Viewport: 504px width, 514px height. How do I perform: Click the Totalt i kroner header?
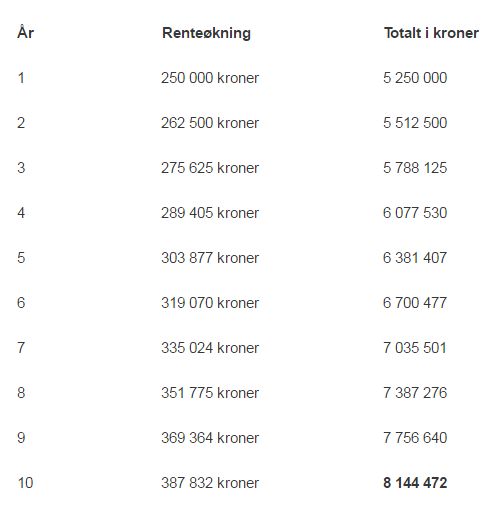point(431,33)
